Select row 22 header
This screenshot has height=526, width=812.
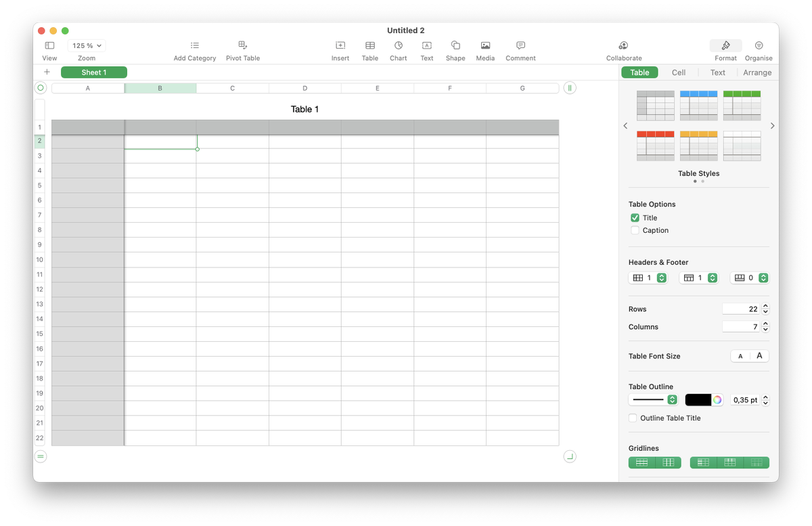pyautogui.click(x=40, y=438)
